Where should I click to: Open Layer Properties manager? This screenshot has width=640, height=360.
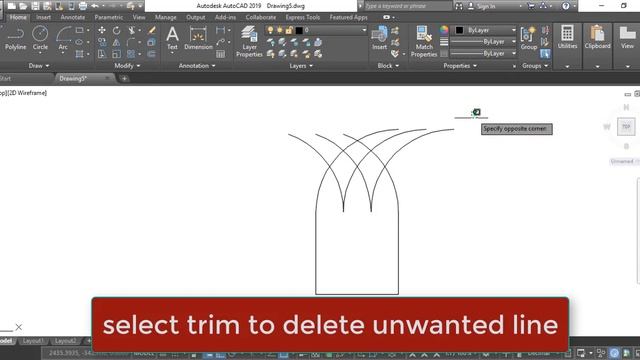tap(249, 42)
